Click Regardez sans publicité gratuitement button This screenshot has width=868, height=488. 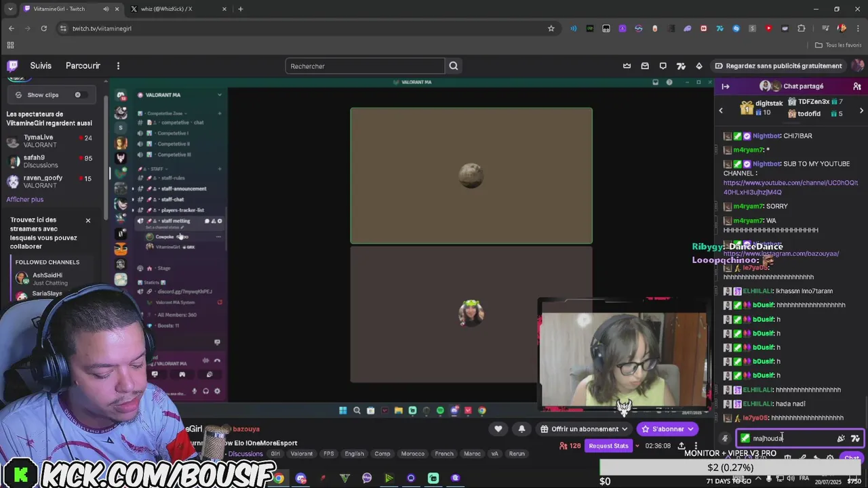click(778, 66)
